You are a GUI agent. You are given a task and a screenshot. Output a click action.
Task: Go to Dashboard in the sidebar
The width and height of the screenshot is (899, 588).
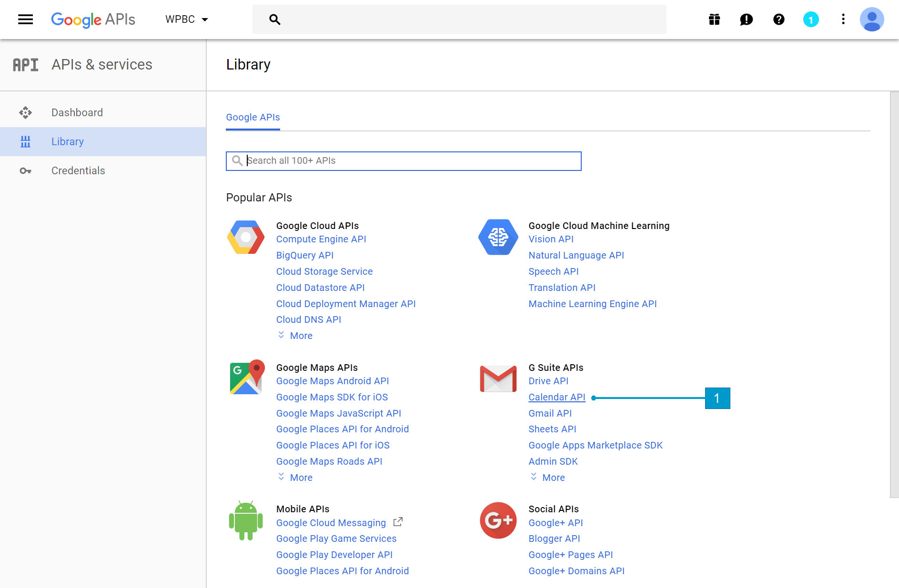pyautogui.click(x=77, y=112)
